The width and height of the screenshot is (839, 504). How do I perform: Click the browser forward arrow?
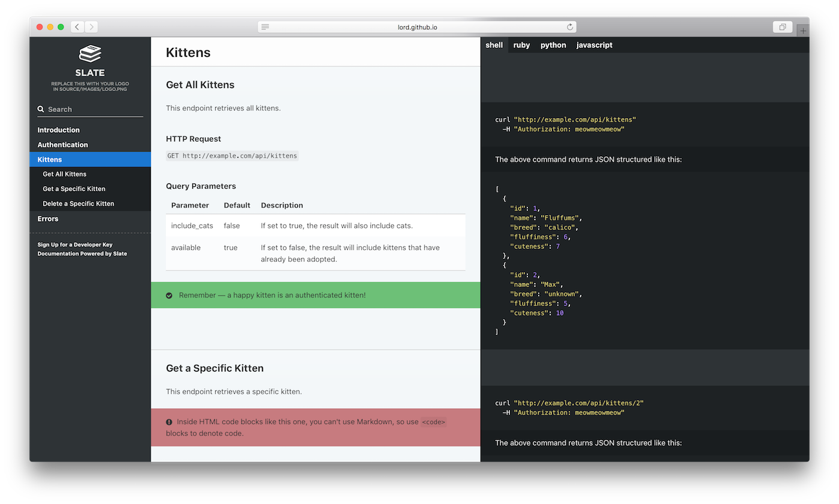(x=91, y=26)
